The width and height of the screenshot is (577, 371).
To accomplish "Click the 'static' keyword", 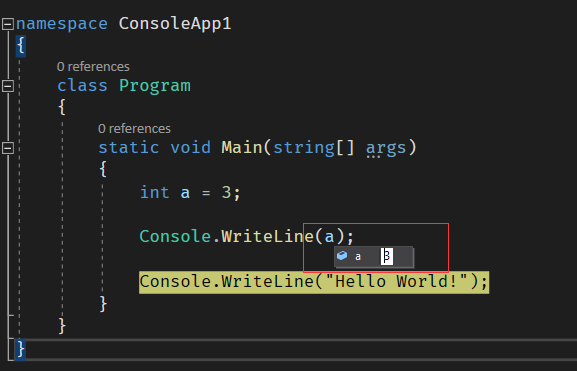I will point(129,148).
